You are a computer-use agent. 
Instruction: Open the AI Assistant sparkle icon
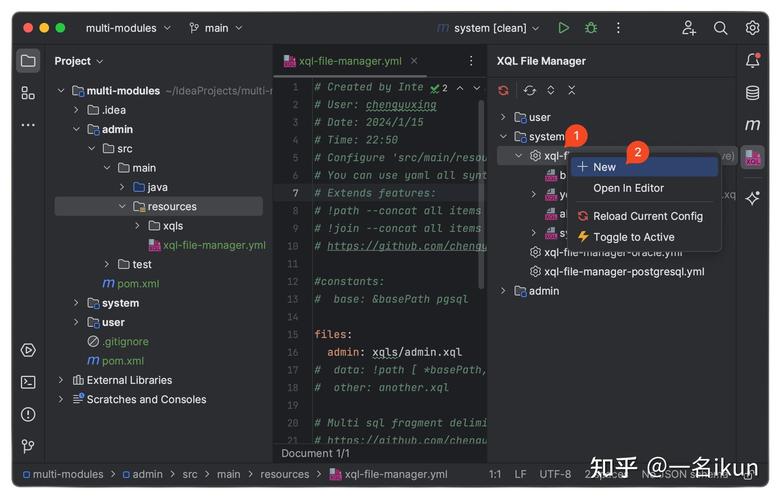pos(752,198)
